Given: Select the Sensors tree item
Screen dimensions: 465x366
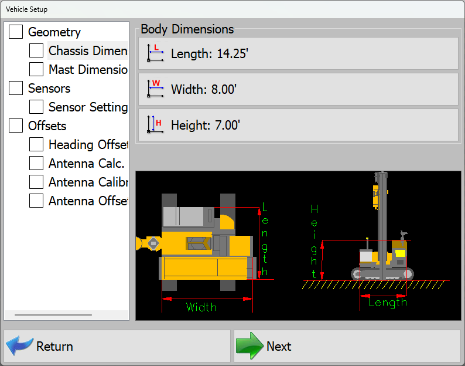Looking at the screenshot, I should (49, 88).
